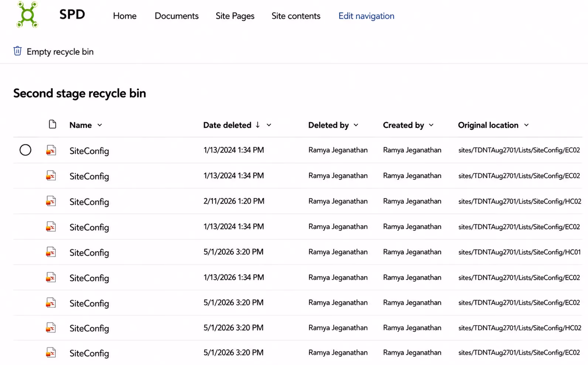The image size is (588, 365).
Task: Open the Site contents navigation item
Action: pos(296,16)
